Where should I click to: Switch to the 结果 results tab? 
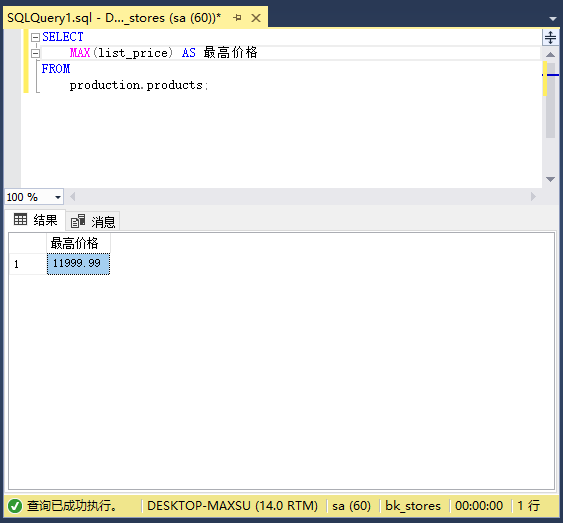tap(35, 220)
